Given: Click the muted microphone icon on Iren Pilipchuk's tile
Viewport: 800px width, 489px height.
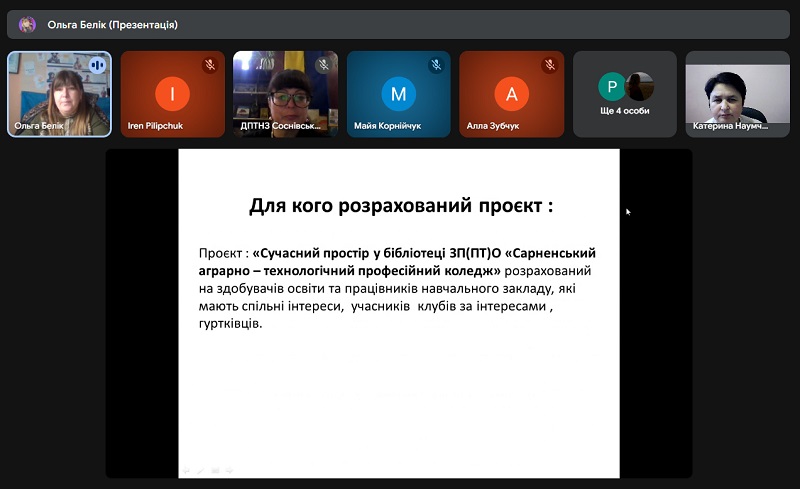Looking at the screenshot, I should (x=210, y=65).
